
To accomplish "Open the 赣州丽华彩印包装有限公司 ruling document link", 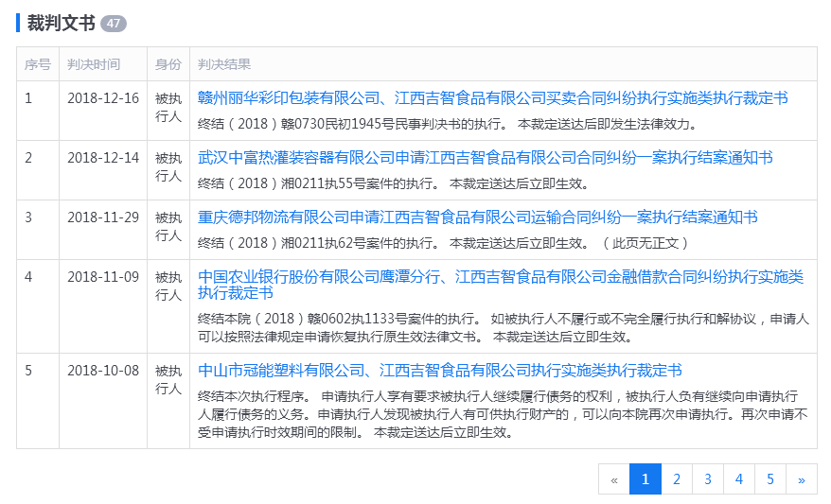I will click(x=492, y=98).
